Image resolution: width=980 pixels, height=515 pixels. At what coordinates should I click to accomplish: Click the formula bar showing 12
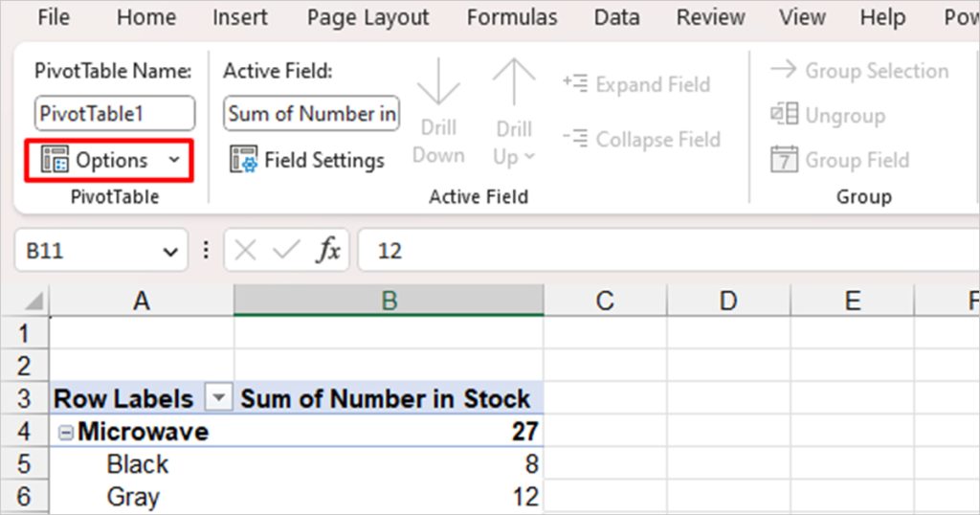(668, 251)
